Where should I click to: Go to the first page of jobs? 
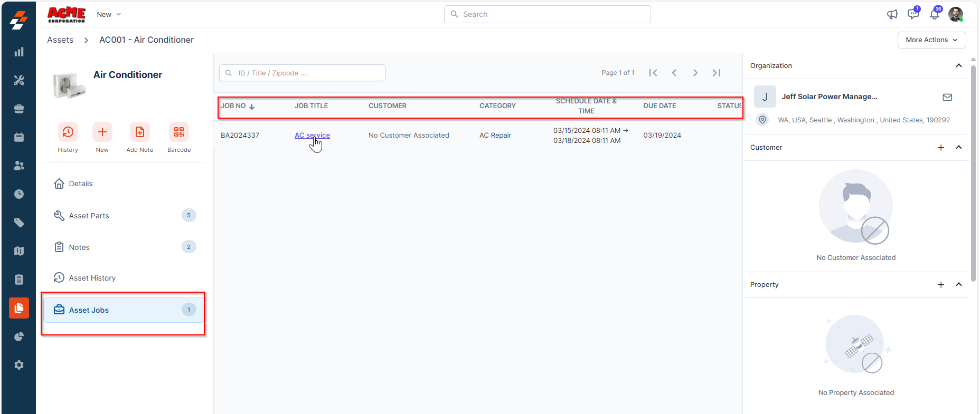click(653, 73)
